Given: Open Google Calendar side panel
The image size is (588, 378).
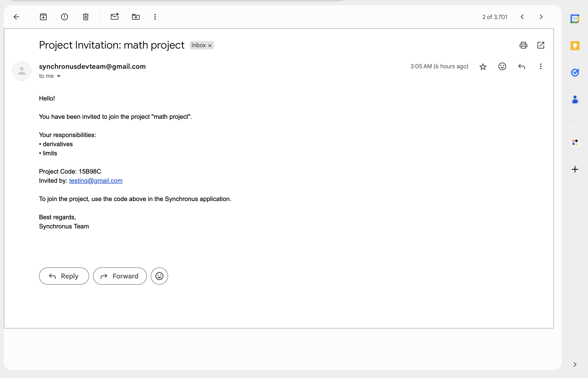Looking at the screenshot, I should click(575, 19).
